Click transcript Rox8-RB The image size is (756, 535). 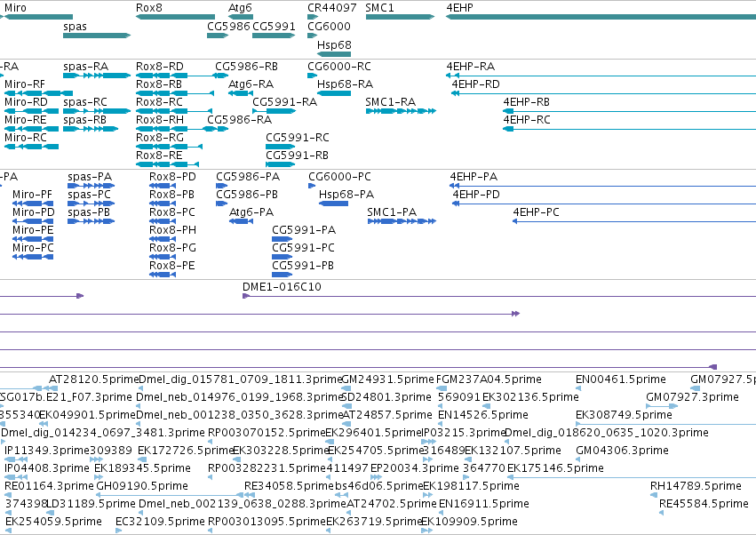175,93
